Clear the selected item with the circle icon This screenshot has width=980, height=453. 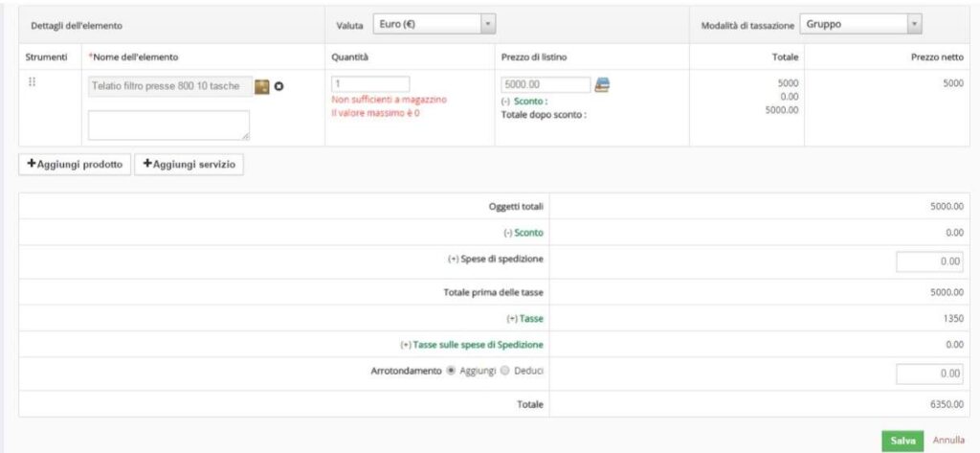[279, 87]
